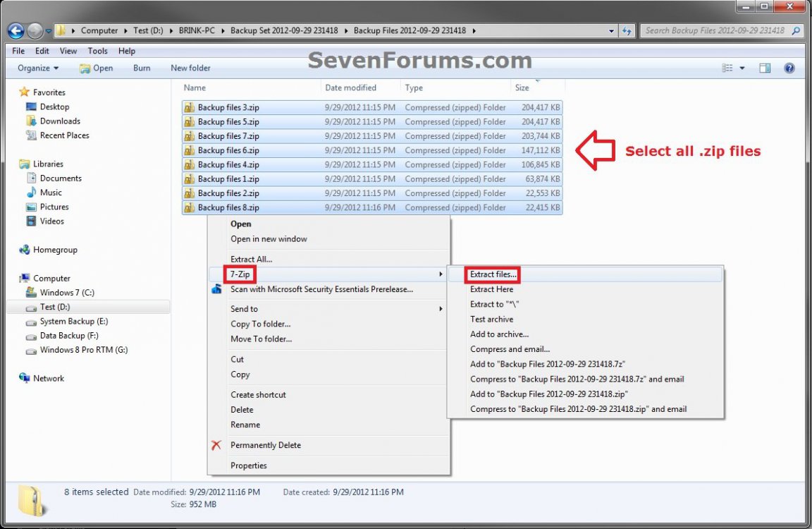Viewport: 812px width, 529px height.
Task: Click the Burn toolbar button
Action: coord(141,68)
